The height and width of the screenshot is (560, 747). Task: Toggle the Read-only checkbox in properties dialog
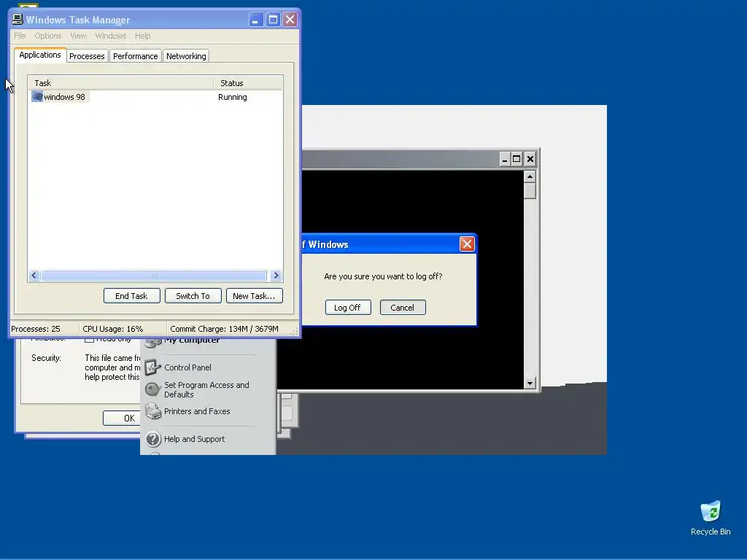89,340
